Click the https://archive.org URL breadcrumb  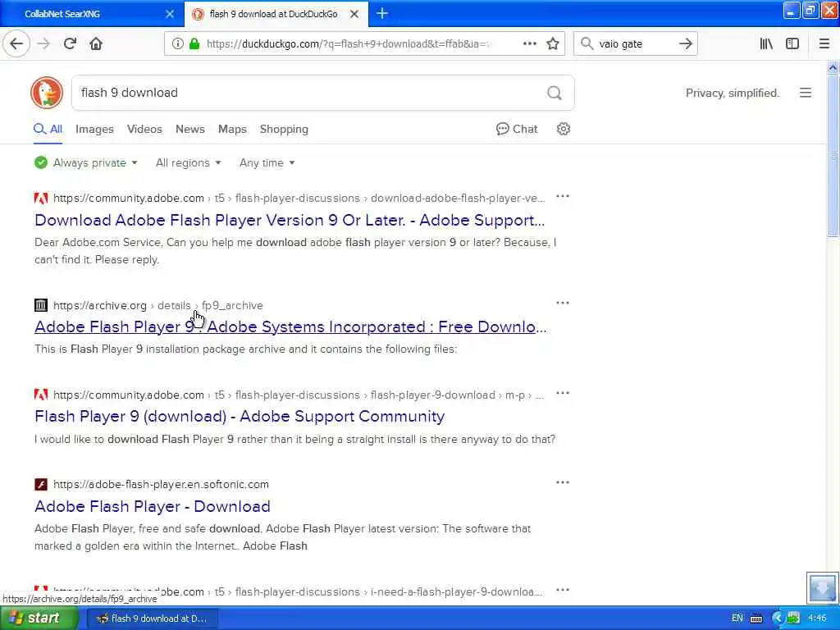coord(99,305)
